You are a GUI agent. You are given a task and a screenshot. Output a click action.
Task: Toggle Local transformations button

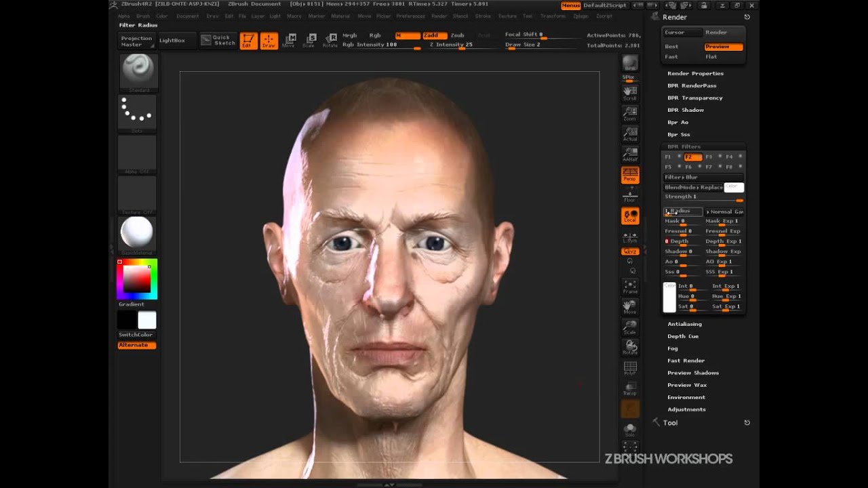point(630,216)
